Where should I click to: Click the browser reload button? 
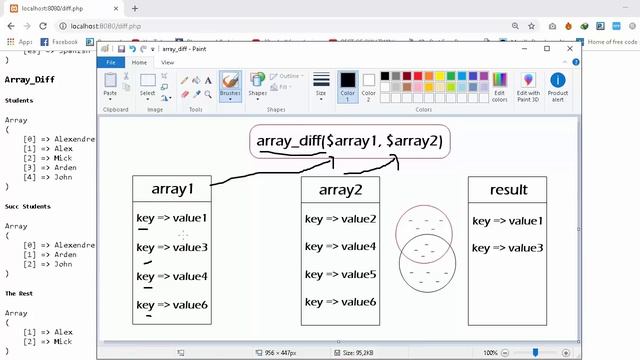[x=43, y=26]
